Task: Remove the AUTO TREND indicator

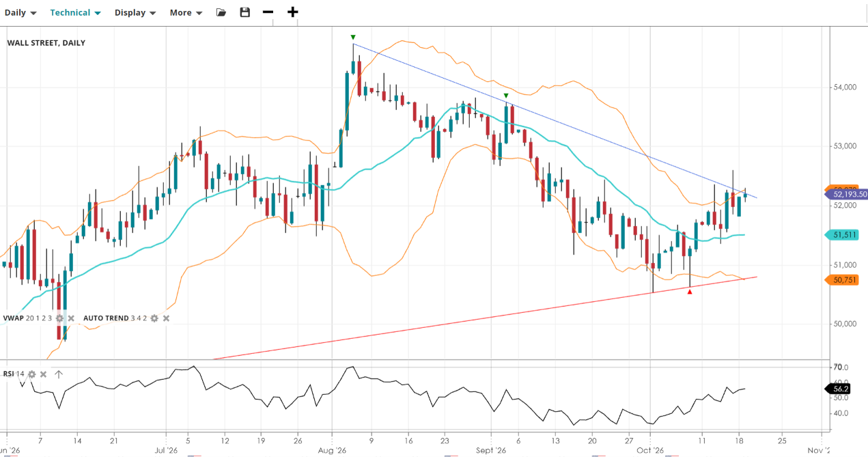Action: point(166,318)
